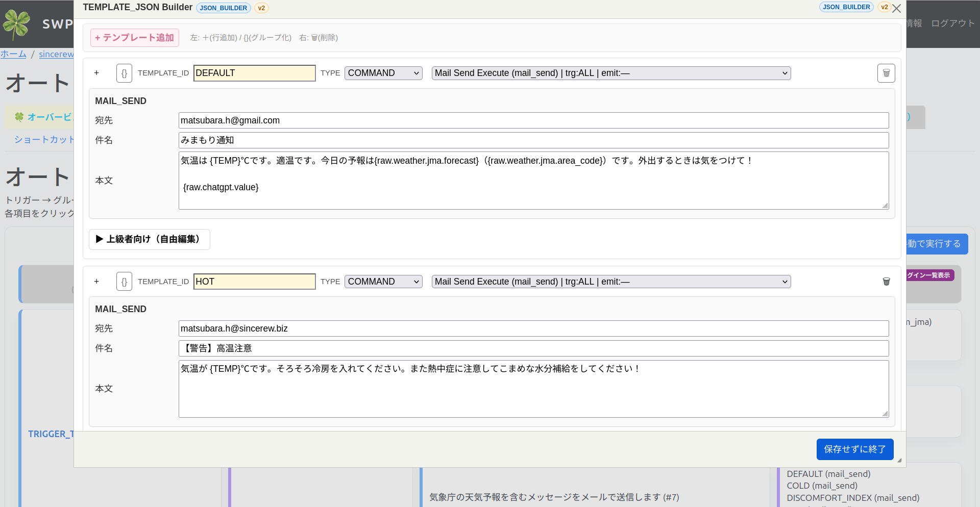The height and width of the screenshot is (507, 980).
Task: Click the {} group icon for DEFAULT template
Action: 124,73
